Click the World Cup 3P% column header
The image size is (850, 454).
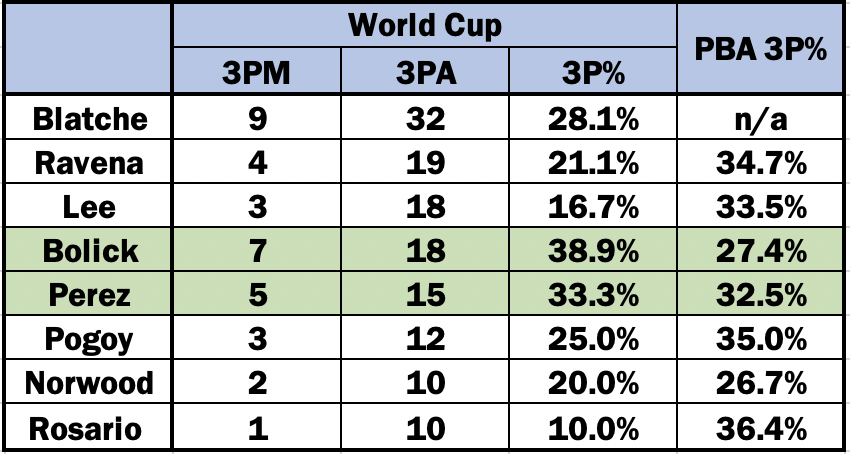click(x=593, y=71)
